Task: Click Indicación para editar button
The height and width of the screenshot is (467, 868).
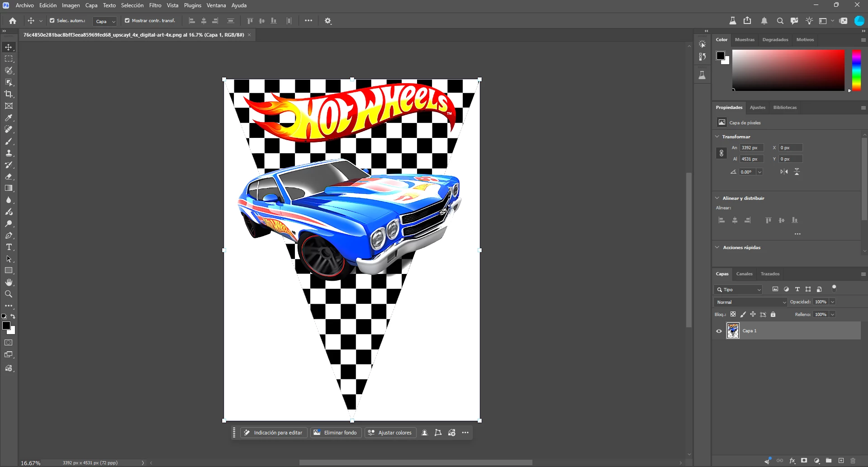Action: click(274, 433)
